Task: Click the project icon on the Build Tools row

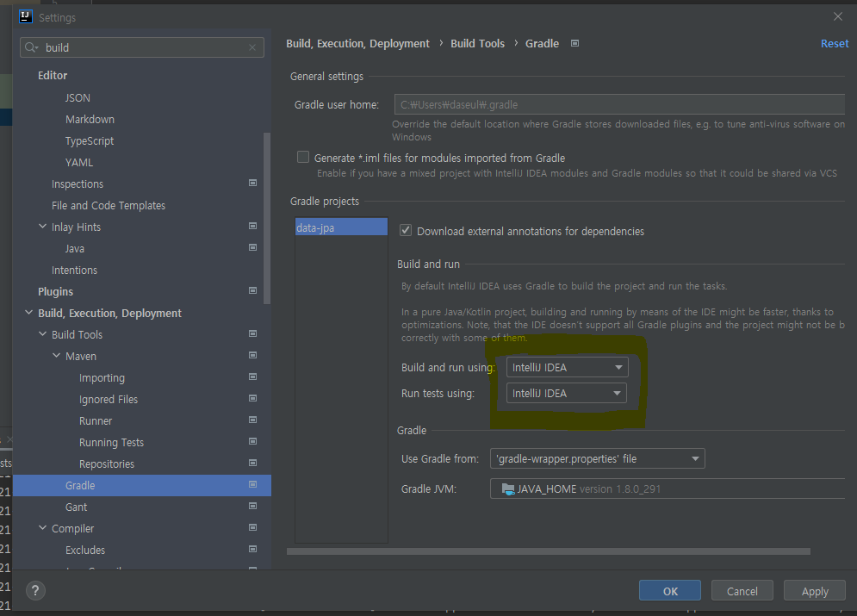Action: tap(252, 333)
